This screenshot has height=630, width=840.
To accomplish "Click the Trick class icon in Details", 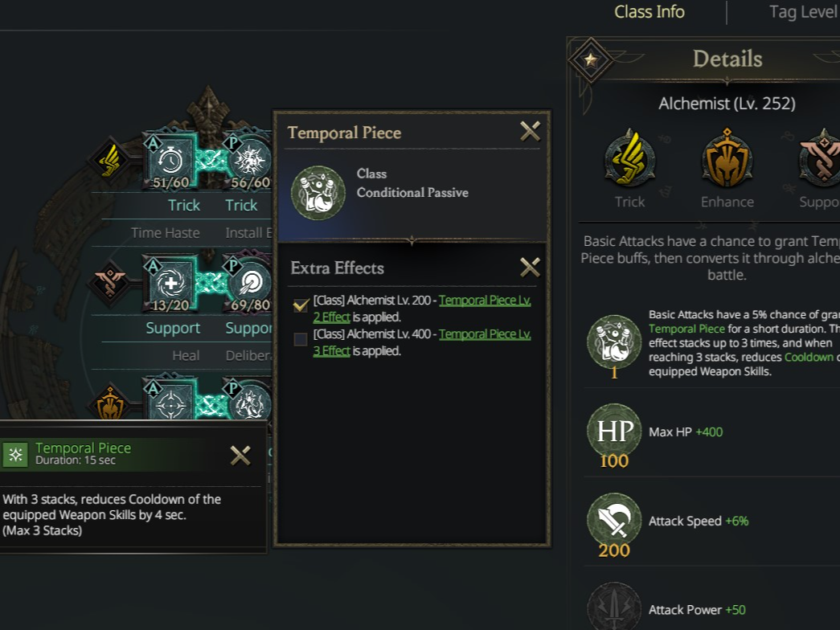I will click(629, 160).
